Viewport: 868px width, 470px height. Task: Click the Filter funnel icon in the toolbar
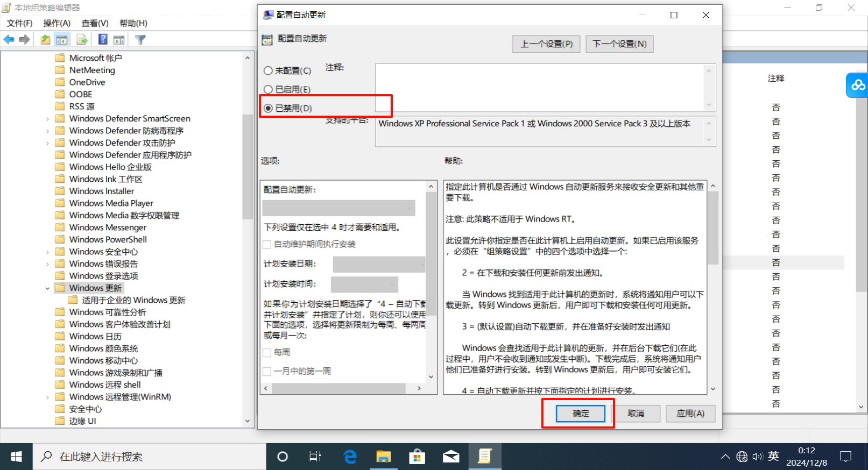point(140,39)
